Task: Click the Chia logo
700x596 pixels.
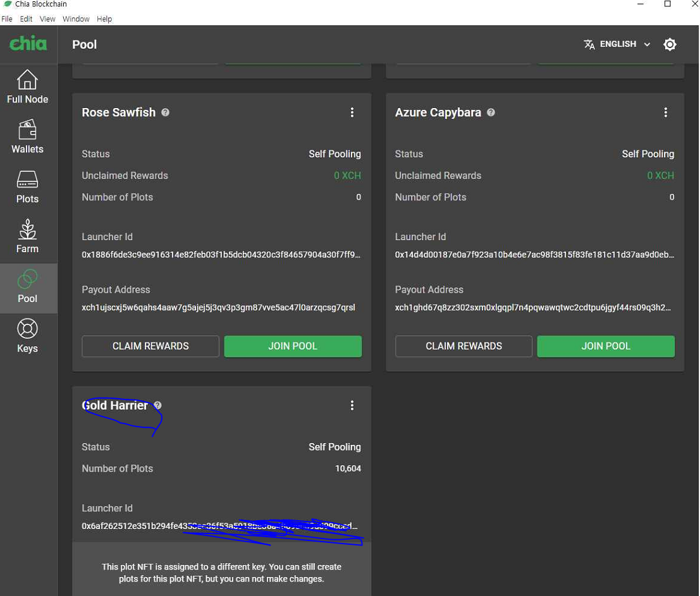Action: (28, 44)
